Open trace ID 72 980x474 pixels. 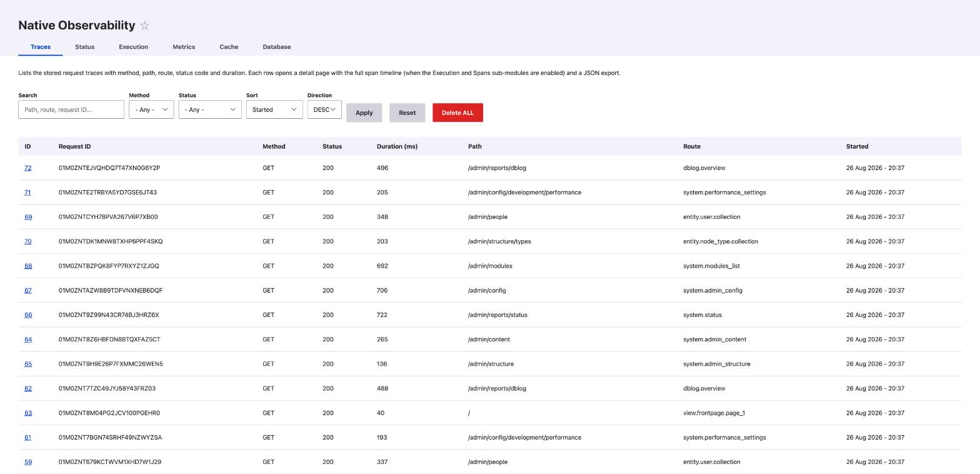(28, 168)
